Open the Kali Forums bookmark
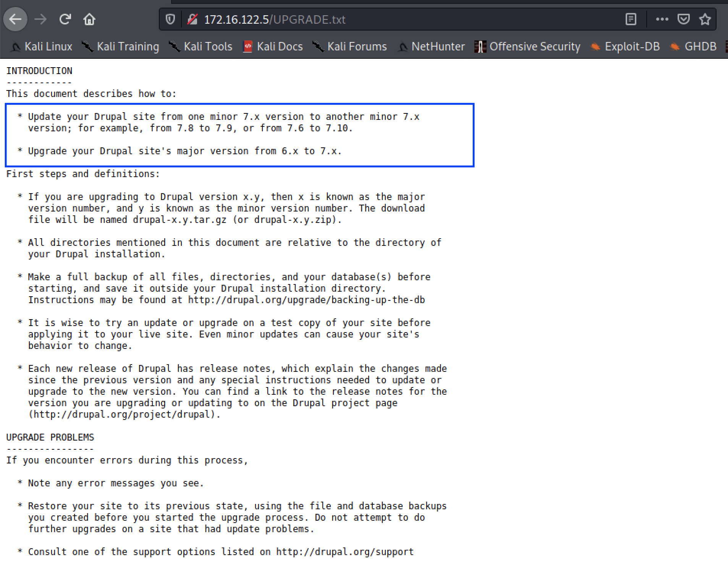This screenshot has width=728, height=565. click(350, 47)
